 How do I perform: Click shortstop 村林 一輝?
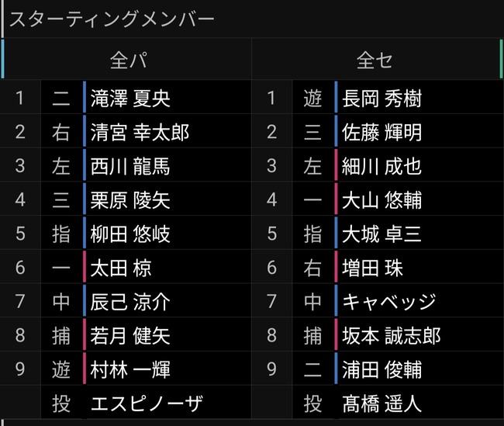(130, 369)
